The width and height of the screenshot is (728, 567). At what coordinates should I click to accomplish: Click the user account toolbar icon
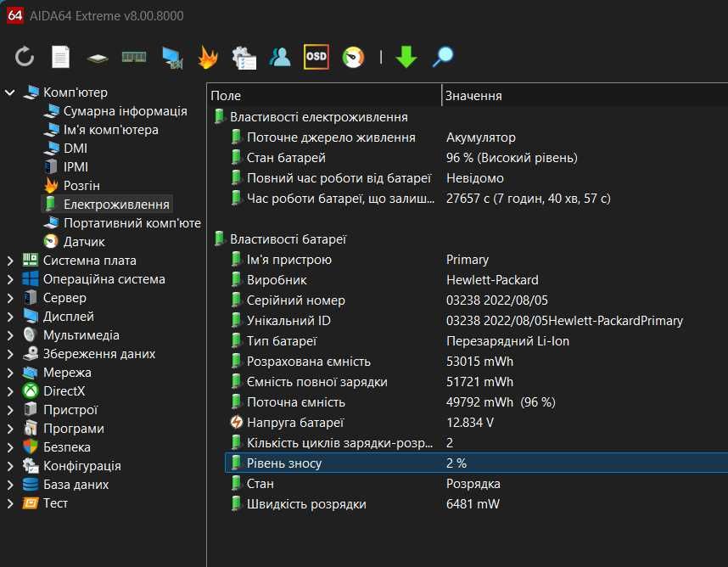pos(279,57)
